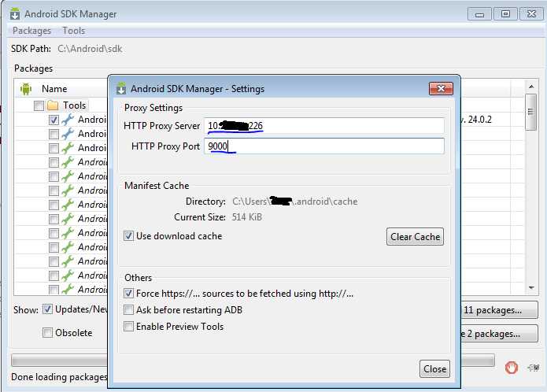Viewport: 547px width, 392px height.
Task: Click the progress bar at the bottom
Action: point(253,361)
